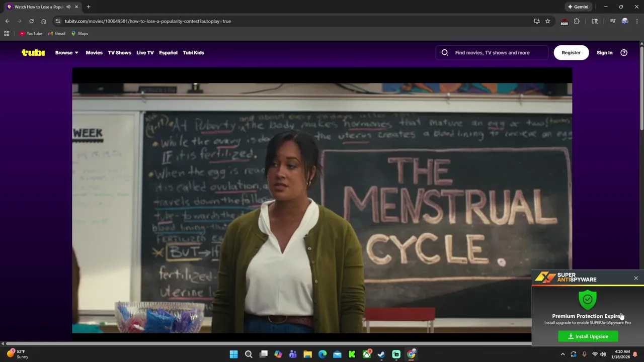Click the SUPERAntiSpyware logo
This screenshot has height=362, width=644.
(x=566, y=278)
